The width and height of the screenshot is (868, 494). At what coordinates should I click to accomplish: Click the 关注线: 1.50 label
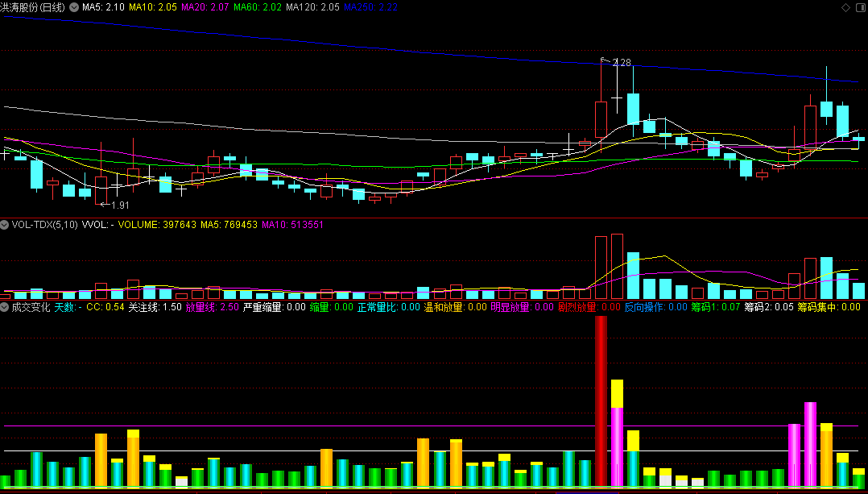point(155,307)
